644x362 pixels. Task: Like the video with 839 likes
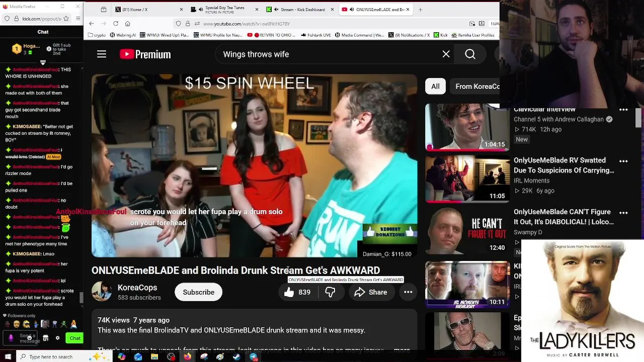(x=297, y=292)
